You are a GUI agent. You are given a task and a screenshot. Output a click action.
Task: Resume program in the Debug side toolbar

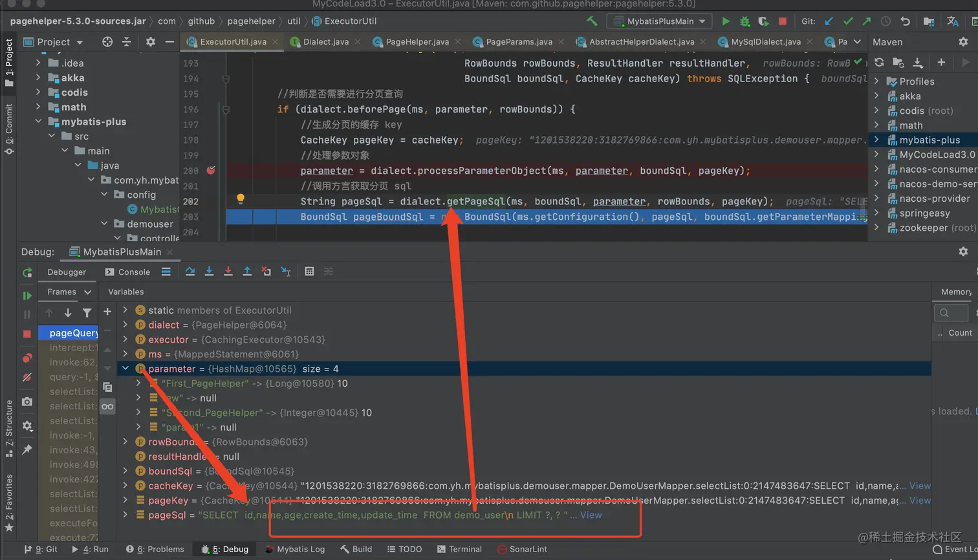pyautogui.click(x=27, y=296)
